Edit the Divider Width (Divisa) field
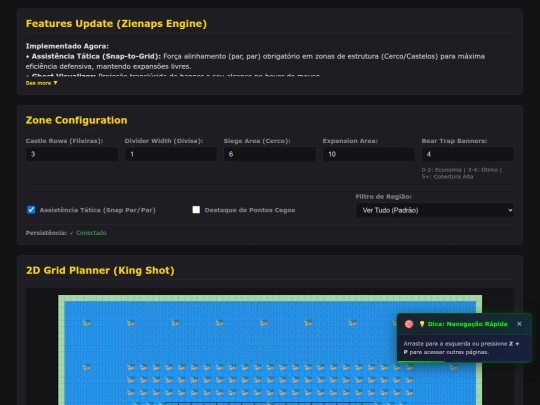This screenshot has height=405, width=540. click(171, 154)
